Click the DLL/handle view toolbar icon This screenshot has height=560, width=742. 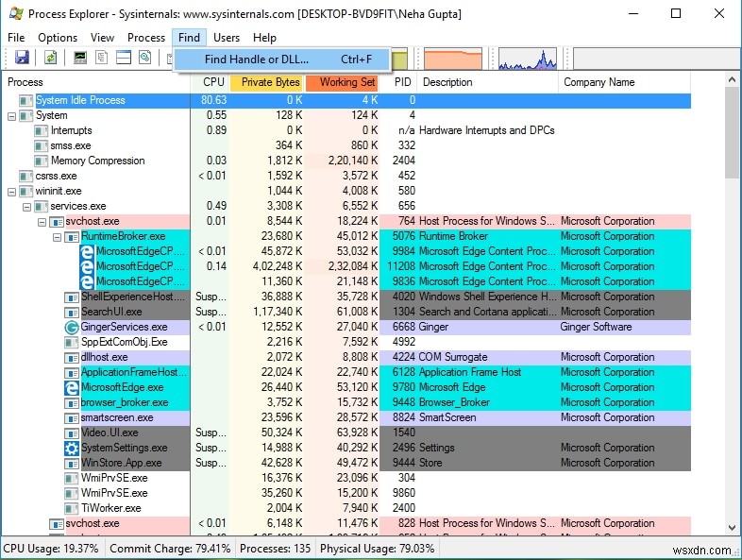tap(145, 58)
